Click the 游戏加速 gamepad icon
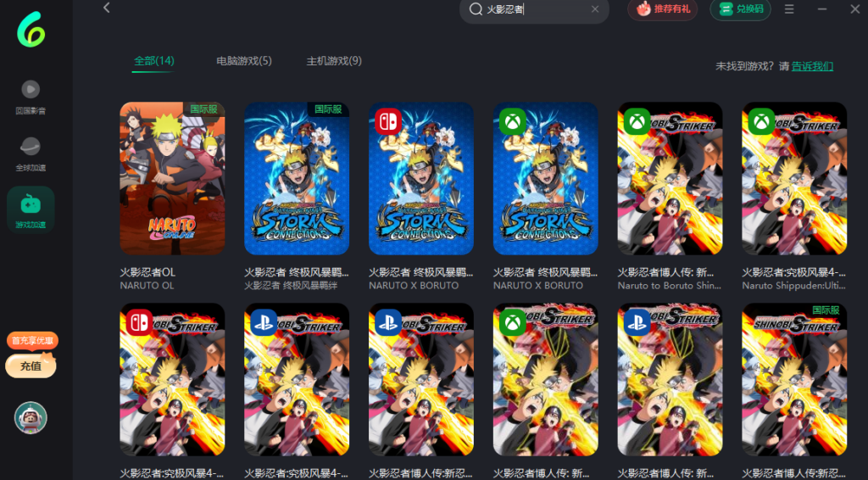This screenshot has width=868, height=480. (x=31, y=204)
